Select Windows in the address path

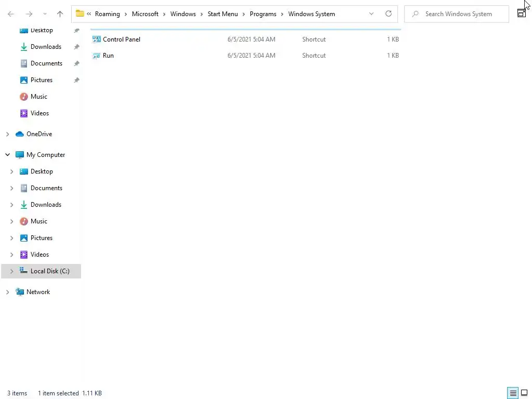[x=183, y=14]
